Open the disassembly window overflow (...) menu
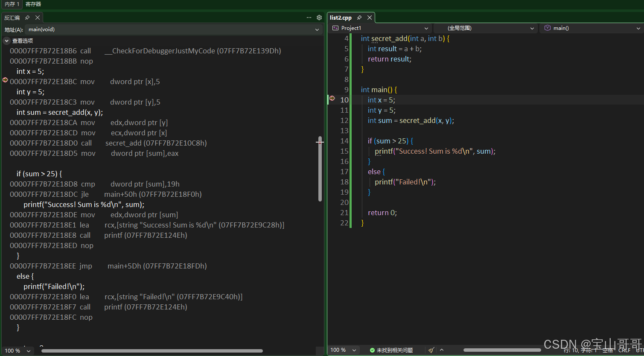Image resolution: width=644 pixels, height=356 pixels. click(309, 18)
